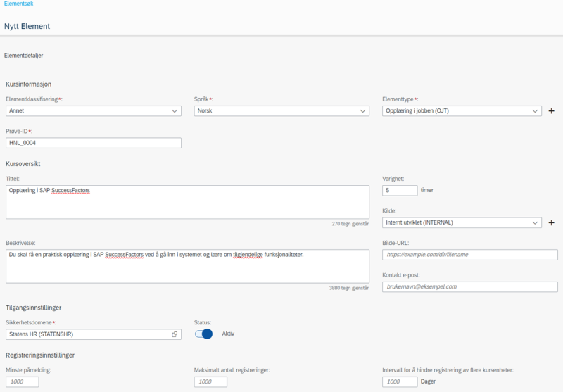The width and height of the screenshot is (563, 392).
Task: Click the Bilde-URL input field
Action: 470,255
